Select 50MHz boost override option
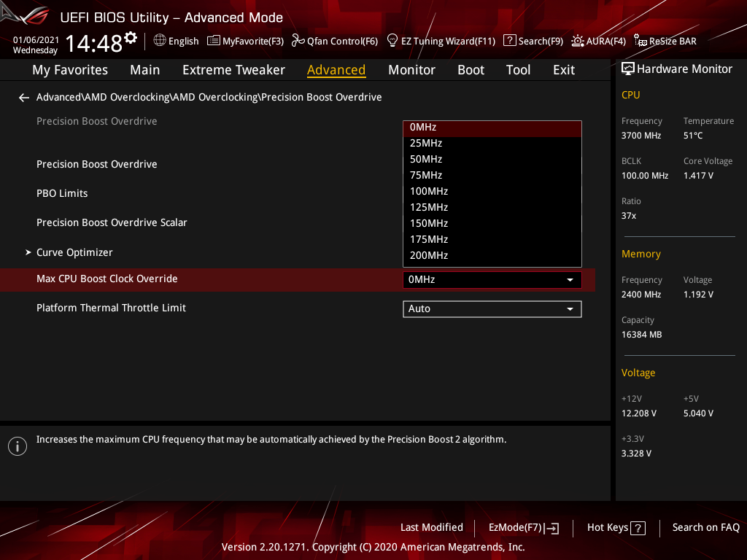This screenshot has height=560, width=747. coord(492,160)
